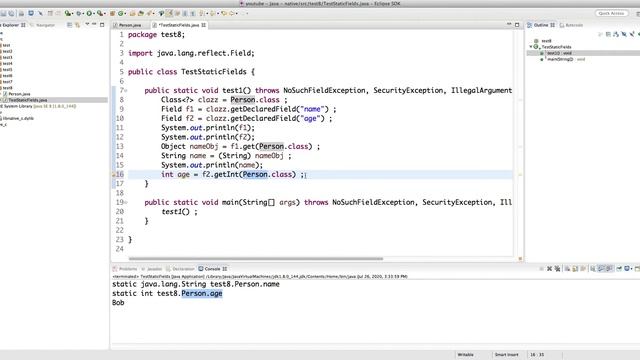Click "Bob" output line in Console
This screenshot has height=360, width=640.
(x=118, y=303)
